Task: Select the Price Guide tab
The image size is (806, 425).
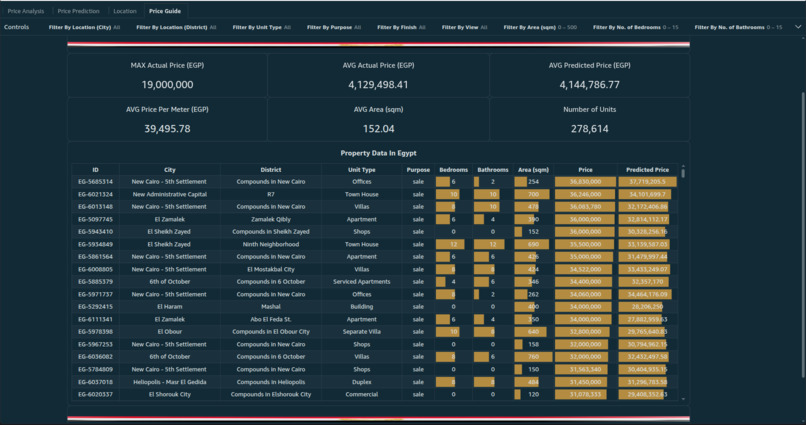Action: pyautogui.click(x=165, y=11)
